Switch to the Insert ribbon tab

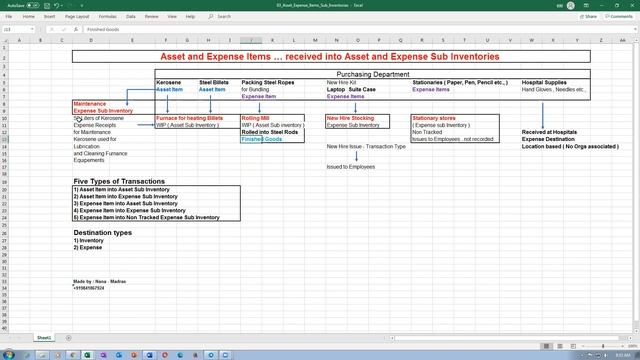pos(49,16)
